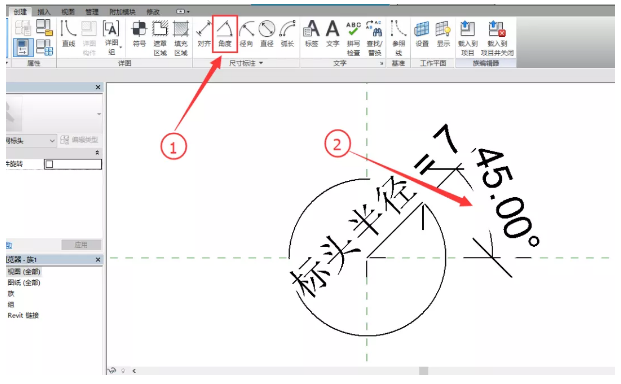This screenshot has height=384, width=621.
Task: Select 图纸 (全部) in project browser
Action: [24, 283]
